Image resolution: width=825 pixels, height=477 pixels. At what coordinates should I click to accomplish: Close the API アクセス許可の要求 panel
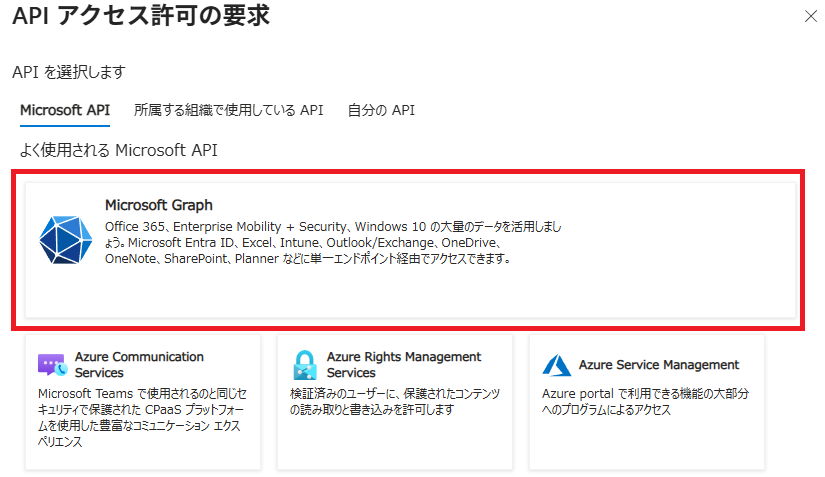pos(809,16)
